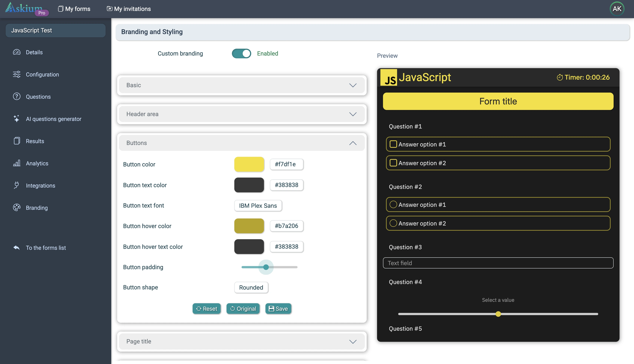Click the AI questions generator sparkle icon
The height and width of the screenshot is (364, 634).
click(x=16, y=119)
